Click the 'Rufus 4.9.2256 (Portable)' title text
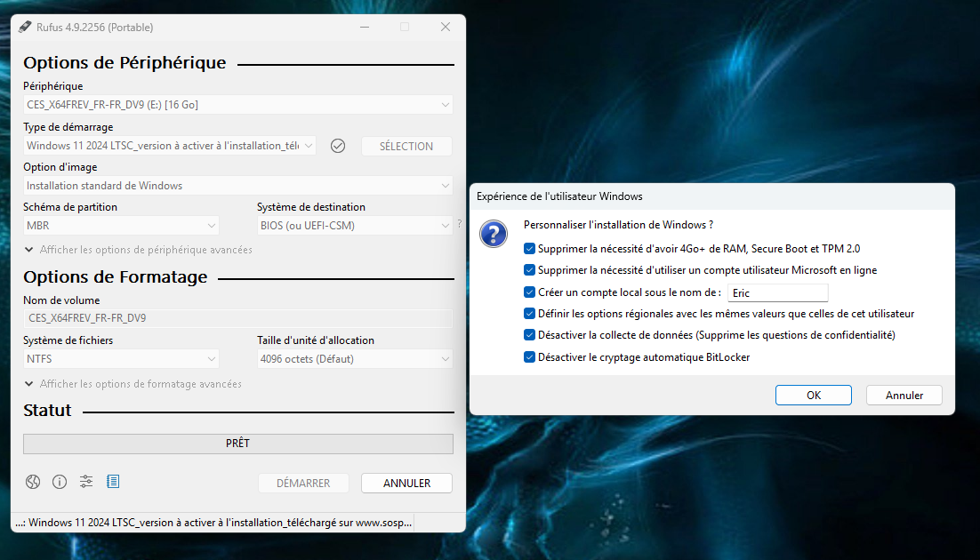The width and height of the screenshot is (980, 560). [94, 28]
